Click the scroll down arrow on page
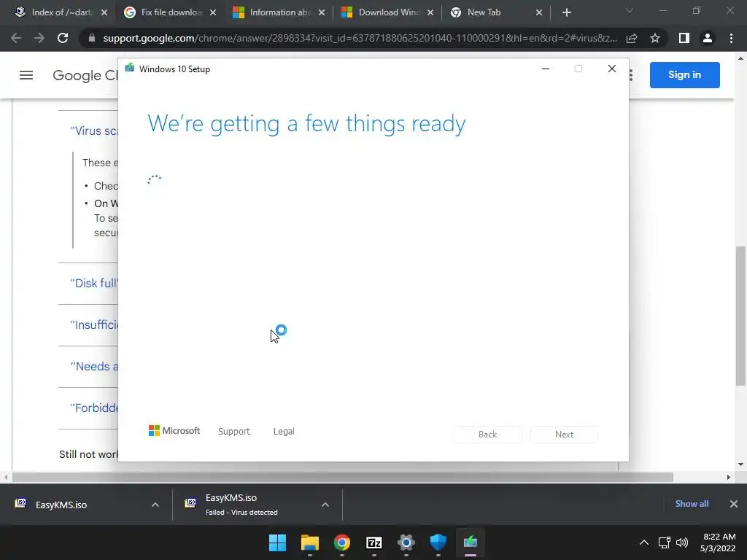 740,464
